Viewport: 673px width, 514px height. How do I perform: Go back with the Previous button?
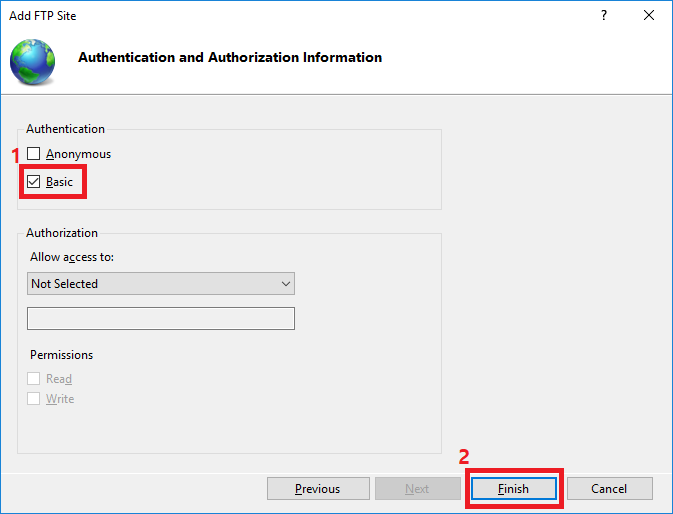[318, 488]
